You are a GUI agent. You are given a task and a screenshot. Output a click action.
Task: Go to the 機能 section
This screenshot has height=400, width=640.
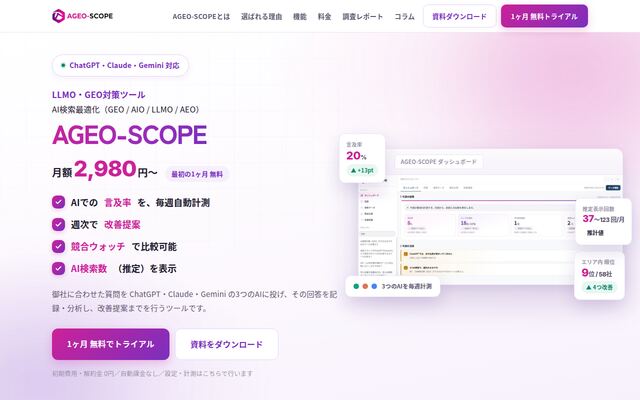coord(300,17)
